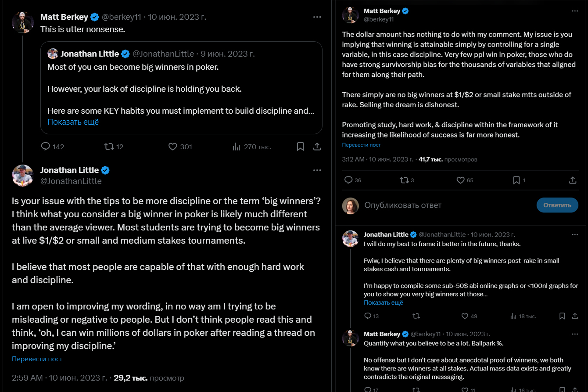Viewport: 588px width, 392px height.
Task: Translate Jonathan Little's post via "Перевести пост"
Action: [x=37, y=359]
